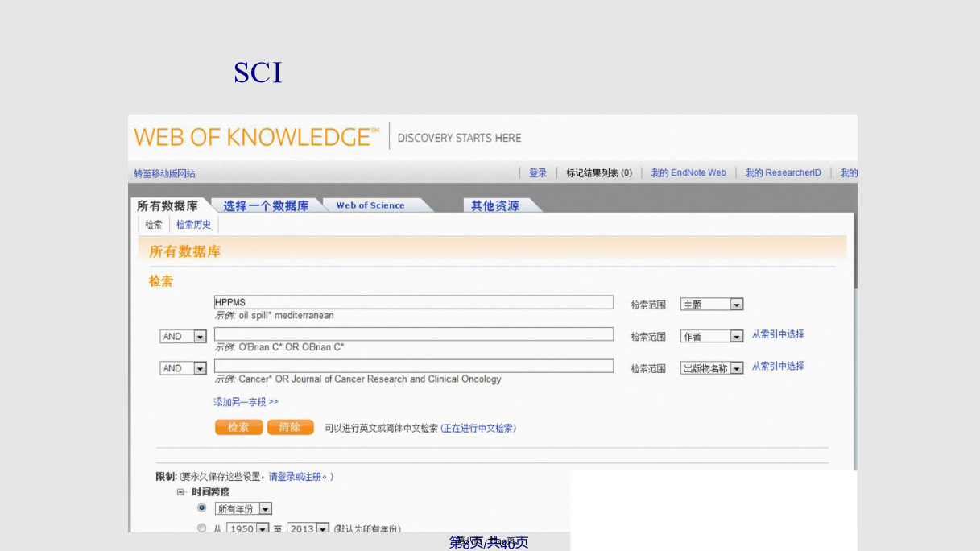
Task: Open the AND operator dropdown beside the author field
Action: click(184, 337)
